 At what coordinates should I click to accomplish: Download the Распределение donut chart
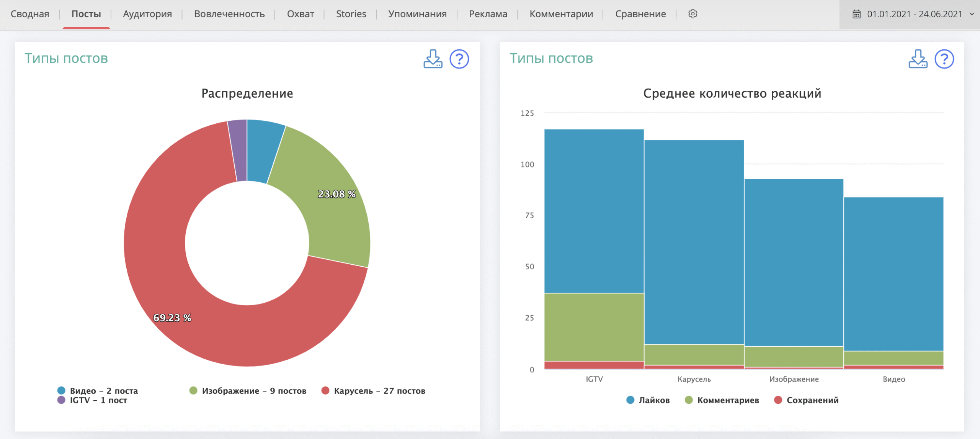click(433, 59)
